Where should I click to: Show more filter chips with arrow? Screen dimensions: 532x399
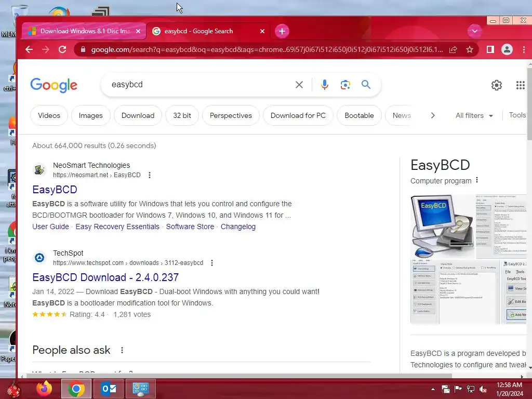coord(433,116)
